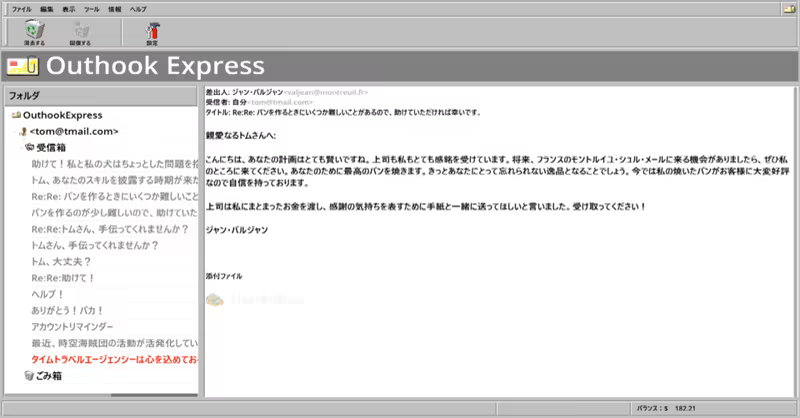Open the red unread タイムトラベルエージェンシー message
This screenshot has width=800, height=418.
(x=114, y=359)
